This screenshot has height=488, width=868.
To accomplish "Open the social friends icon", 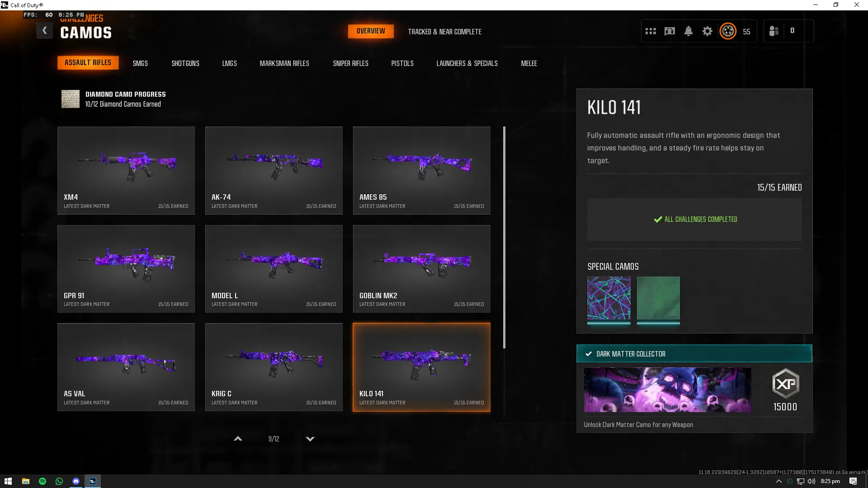I will [x=774, y=31].
